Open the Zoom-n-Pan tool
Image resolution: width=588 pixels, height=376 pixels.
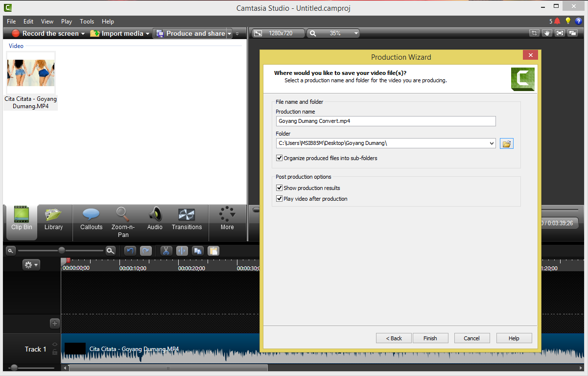pos(123,223)
